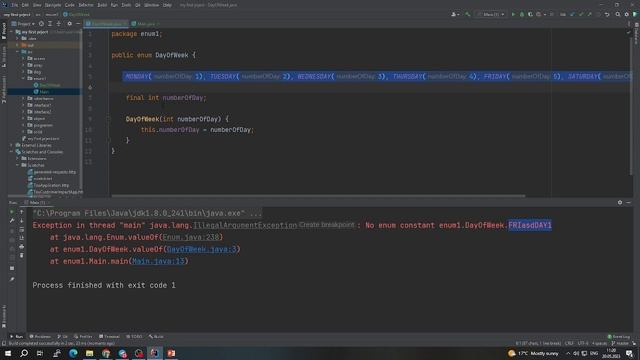This screenshot has height=360, width=640.
Task: Click Create breakpoint in console
Action: (x=327, y=225)
